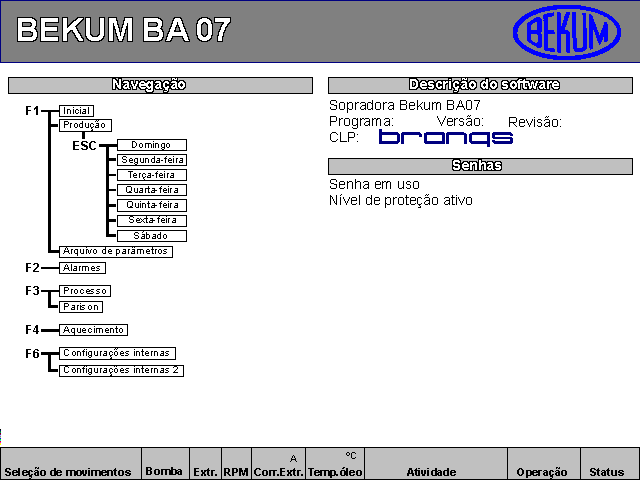Select Quinta-feira day item
Screen dimensions: 640x480
(x=151, y=205)
